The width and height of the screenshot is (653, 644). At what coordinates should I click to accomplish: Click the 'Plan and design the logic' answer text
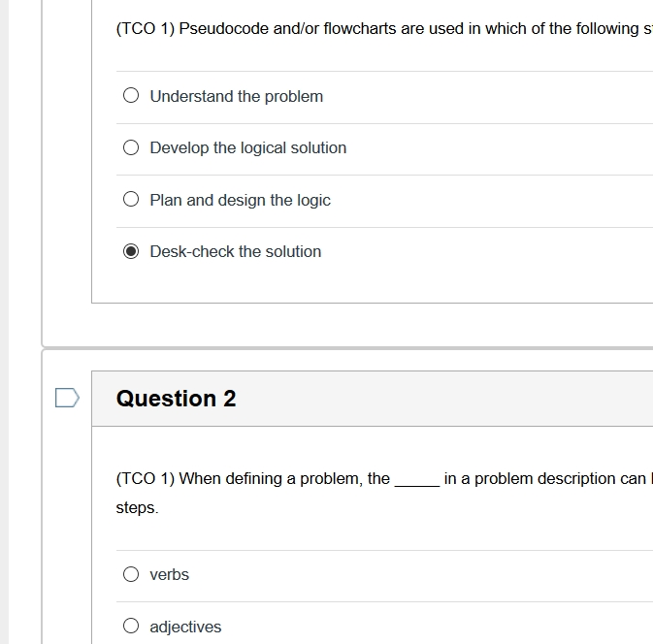240,200
